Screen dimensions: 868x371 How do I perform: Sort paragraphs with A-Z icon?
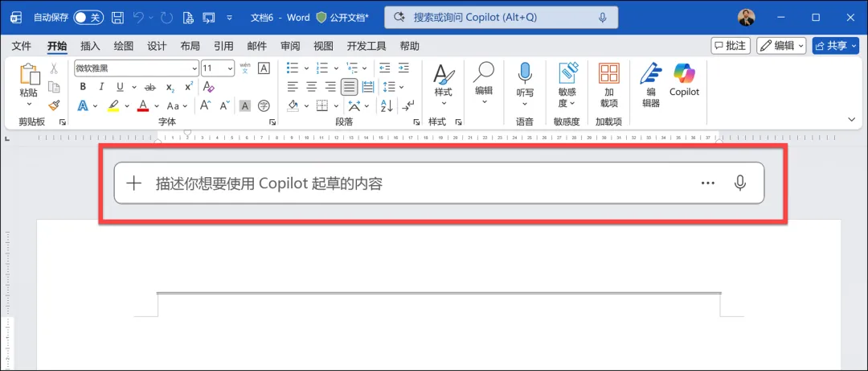coord(387,105)
